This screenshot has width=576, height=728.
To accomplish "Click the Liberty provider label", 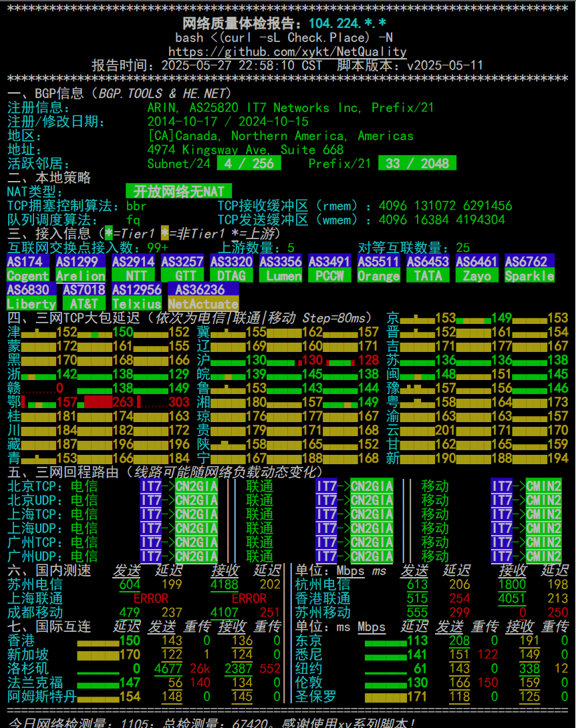I will (x=31, y=304).
